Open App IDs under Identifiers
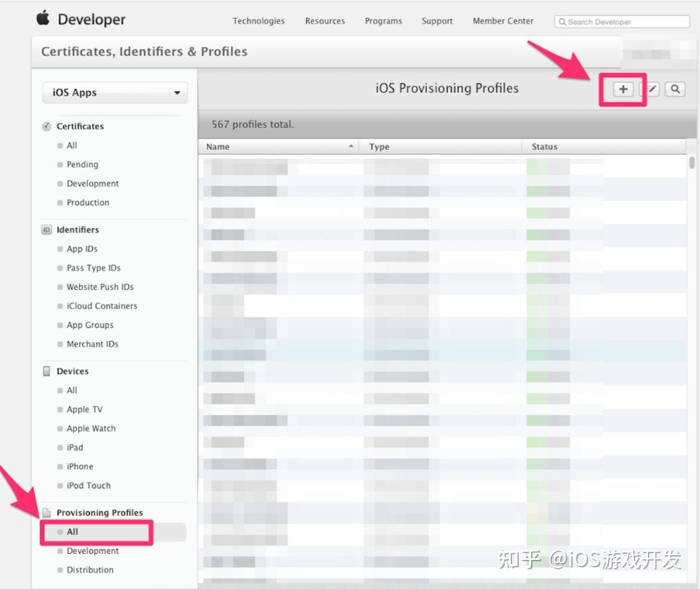This screenshot has width=700, height=589. [x=82, y=249]
